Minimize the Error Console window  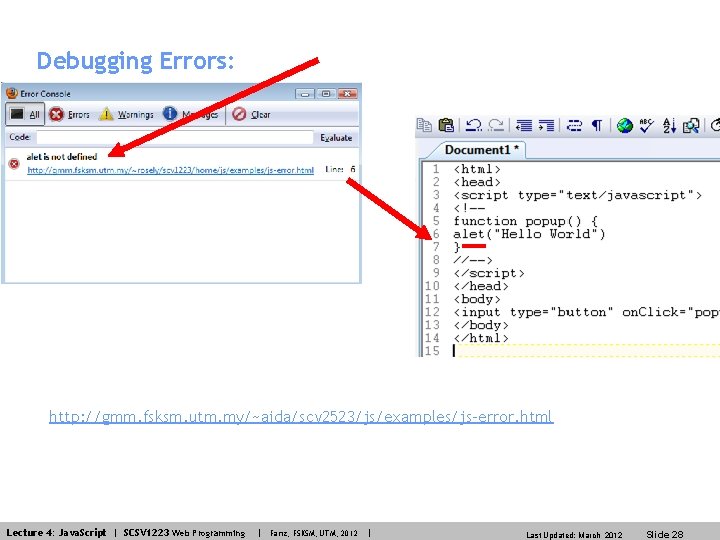(305, 94)
